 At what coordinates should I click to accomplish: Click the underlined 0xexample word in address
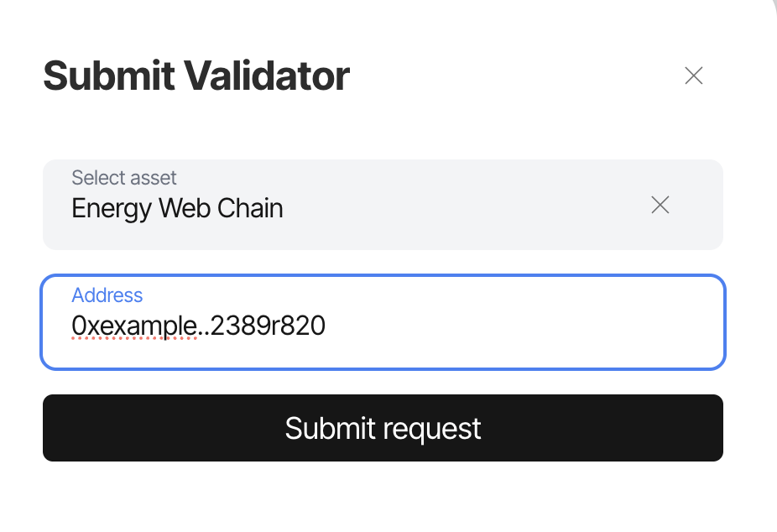point(133,326)
